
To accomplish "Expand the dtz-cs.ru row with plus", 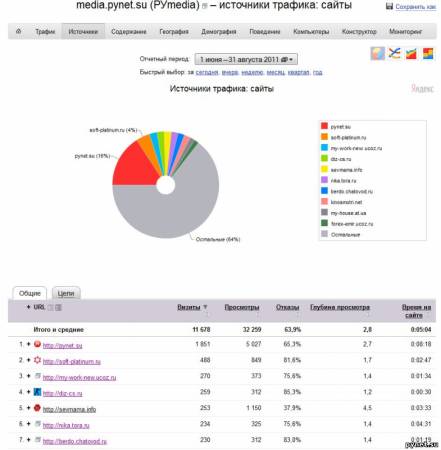I will pyautogui.click(x=28, y=392).
